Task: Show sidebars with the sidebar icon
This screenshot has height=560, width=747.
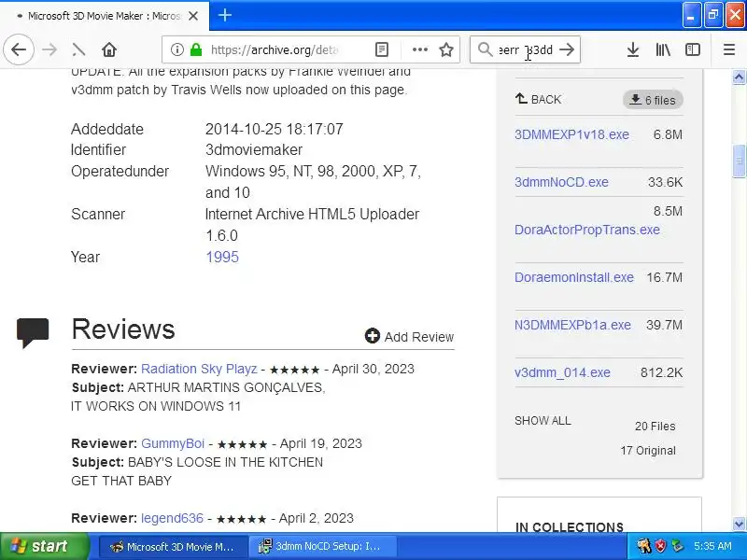Action: pyautogui.click(x=693, y=49)
